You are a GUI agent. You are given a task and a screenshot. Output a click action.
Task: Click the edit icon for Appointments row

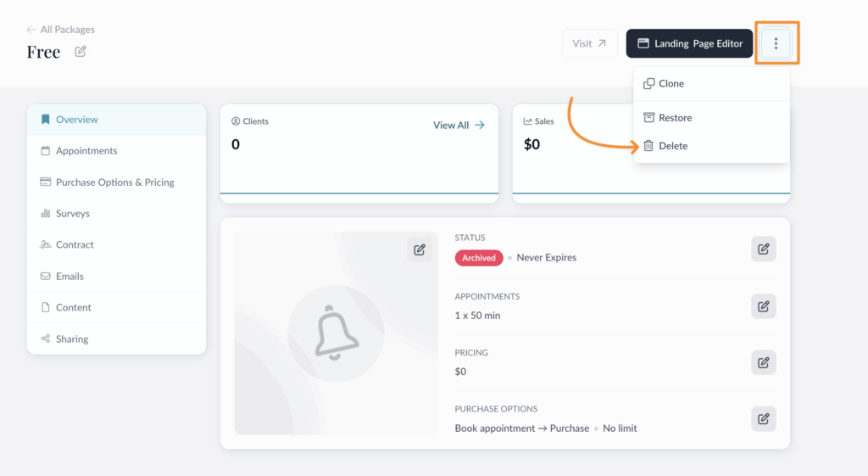click(x=763, y=306)
